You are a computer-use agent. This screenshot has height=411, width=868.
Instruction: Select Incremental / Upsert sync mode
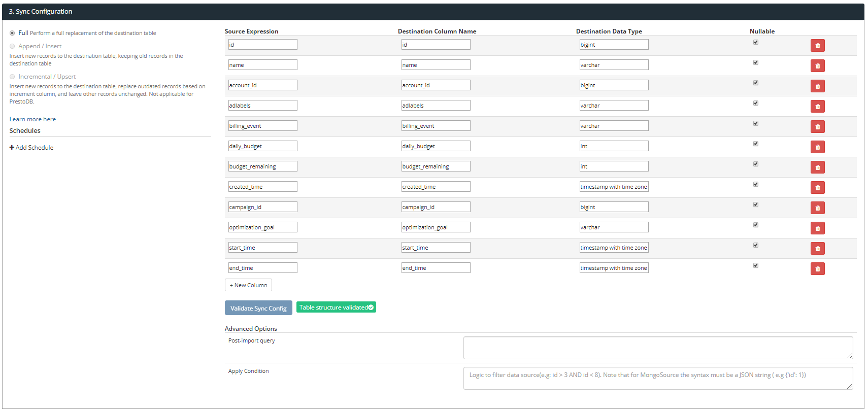pyautogui.click(x=12, y=77)
